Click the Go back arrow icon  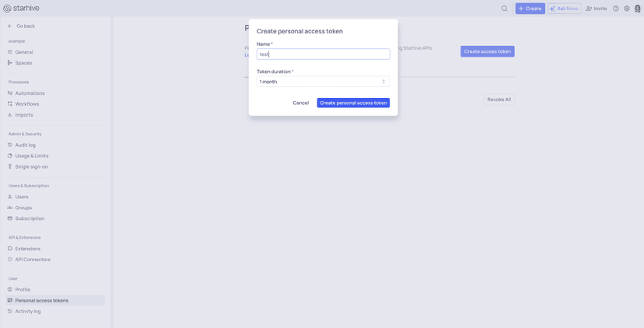[10, 26]
